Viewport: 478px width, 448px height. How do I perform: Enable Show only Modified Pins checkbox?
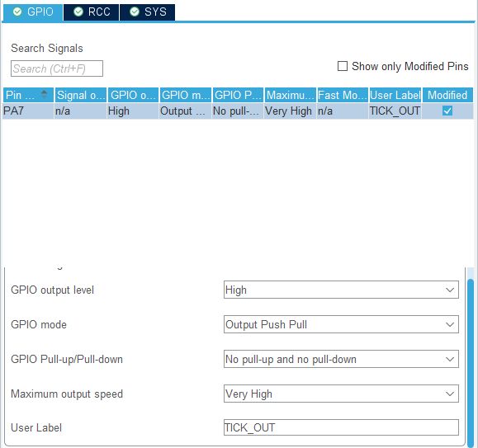pyautogui.click(x=343, y=66)
